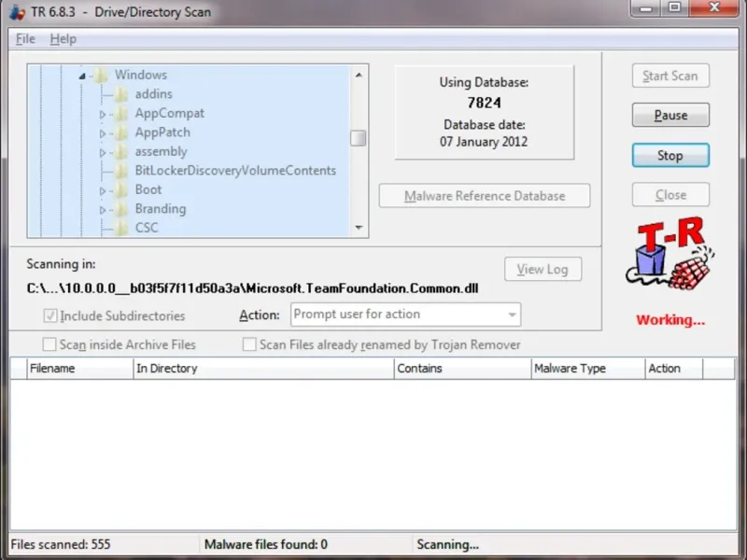This screenshot has height=560, width=747.
Task: Open Malware Reference Database
Action: pyautogui.click(x=485, y=196)
